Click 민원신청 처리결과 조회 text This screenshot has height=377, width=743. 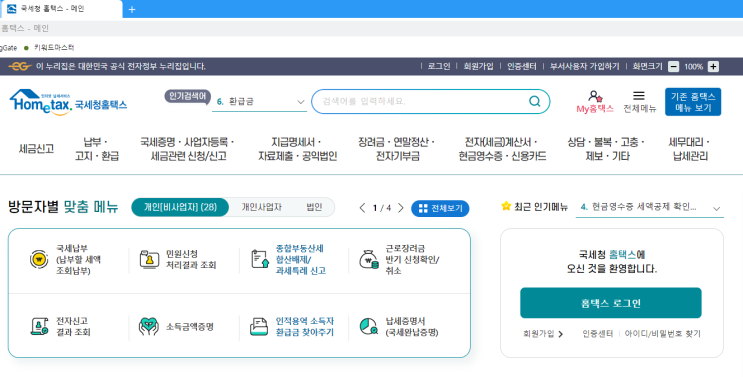pos(191,260)
